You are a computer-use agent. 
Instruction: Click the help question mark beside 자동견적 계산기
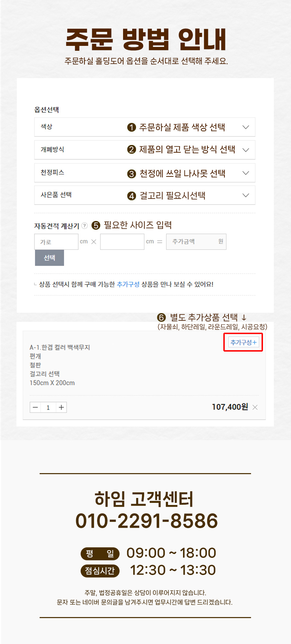[84, 226]
